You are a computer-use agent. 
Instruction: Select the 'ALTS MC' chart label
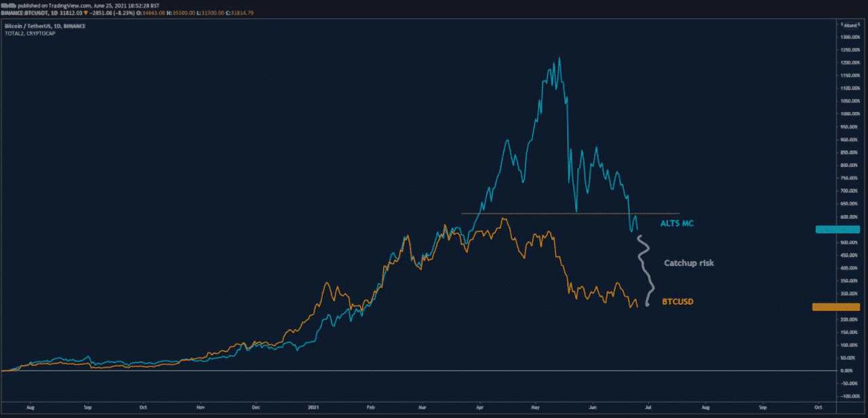pos(676,223)
